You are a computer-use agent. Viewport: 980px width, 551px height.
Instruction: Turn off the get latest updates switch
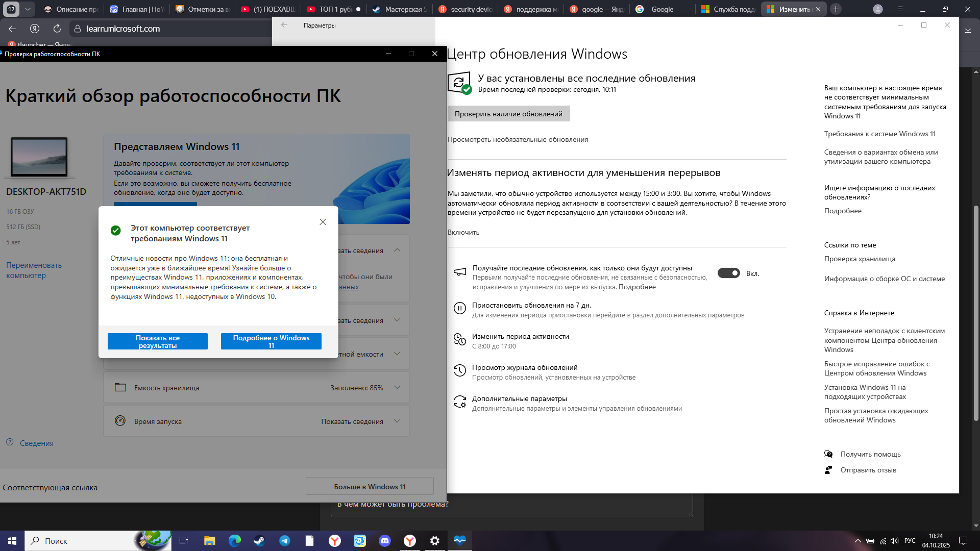click(728, 273)
